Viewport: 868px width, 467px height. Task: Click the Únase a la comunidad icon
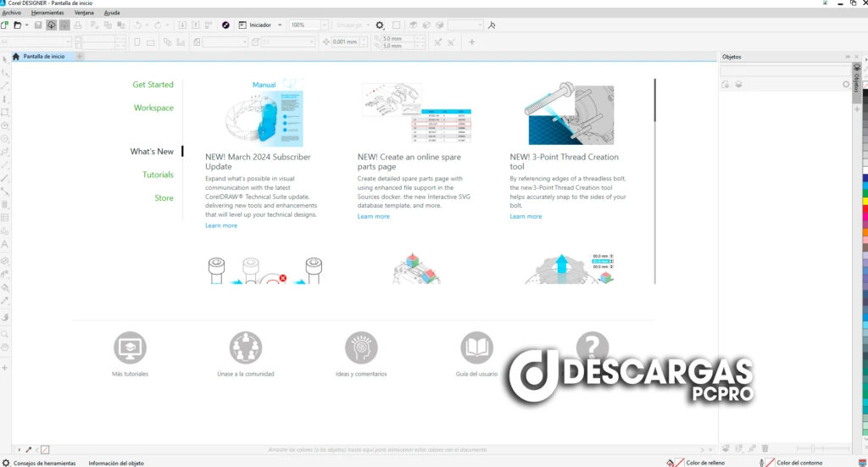point(245,347)
